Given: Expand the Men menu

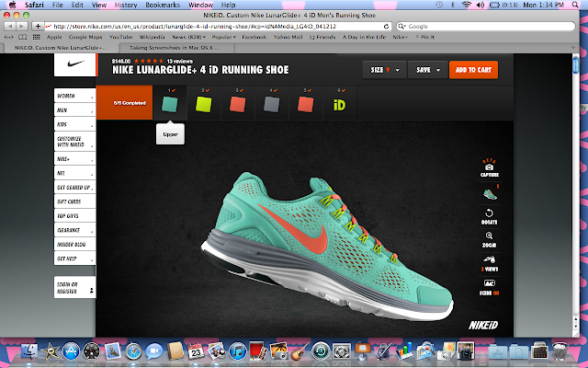Looking at the screenshot, I should 74,110.
